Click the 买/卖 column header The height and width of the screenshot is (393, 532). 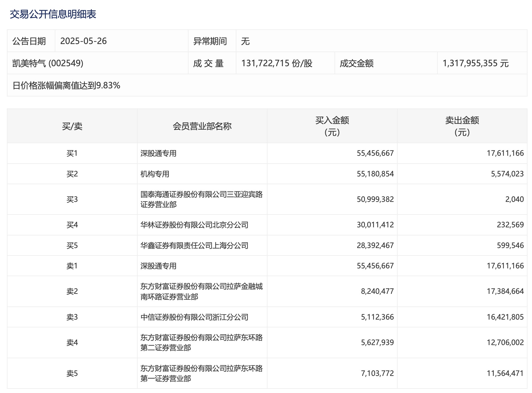(72, 126)
